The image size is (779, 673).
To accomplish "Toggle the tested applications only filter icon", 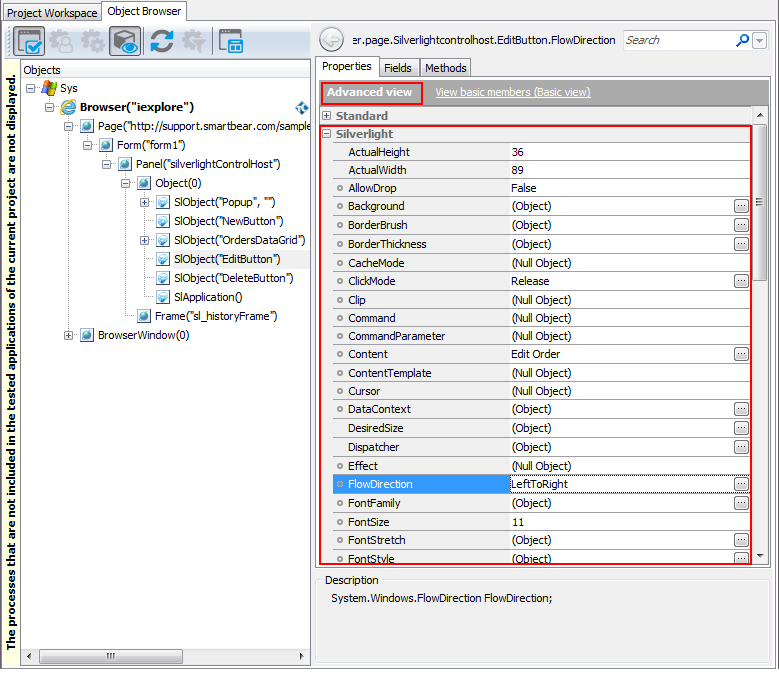I will 29,41.
